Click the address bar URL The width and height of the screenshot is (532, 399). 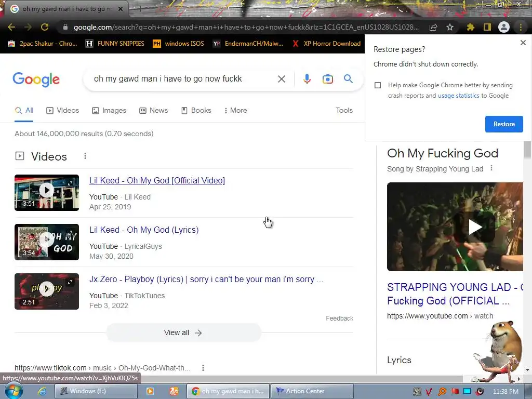pos(246,27)
